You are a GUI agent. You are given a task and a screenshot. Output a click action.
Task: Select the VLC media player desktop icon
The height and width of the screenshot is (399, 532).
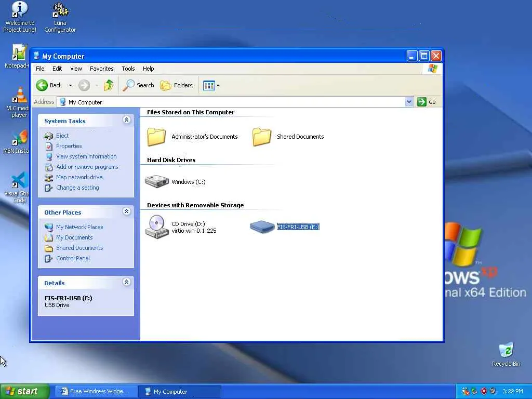click(x=18, y=102)
